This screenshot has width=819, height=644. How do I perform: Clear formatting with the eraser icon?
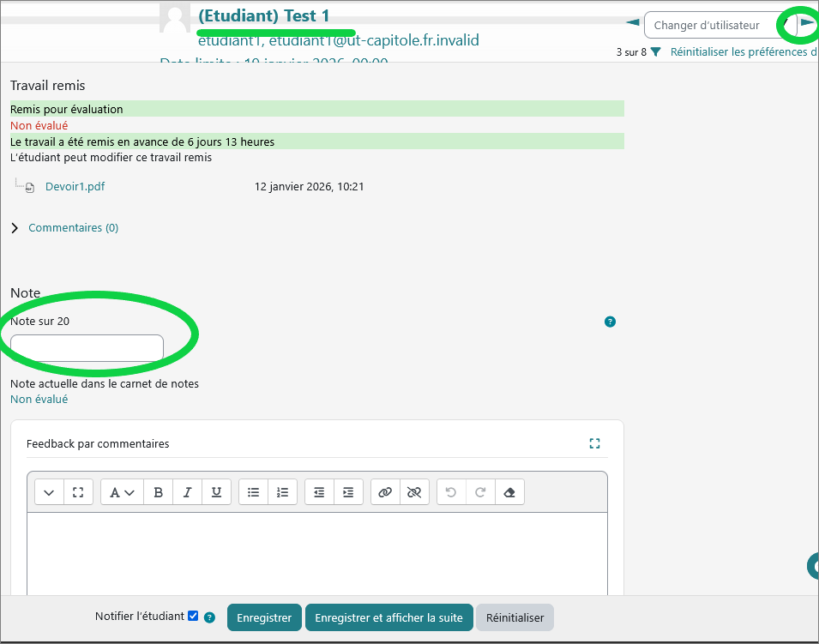[x=509, y=492]
